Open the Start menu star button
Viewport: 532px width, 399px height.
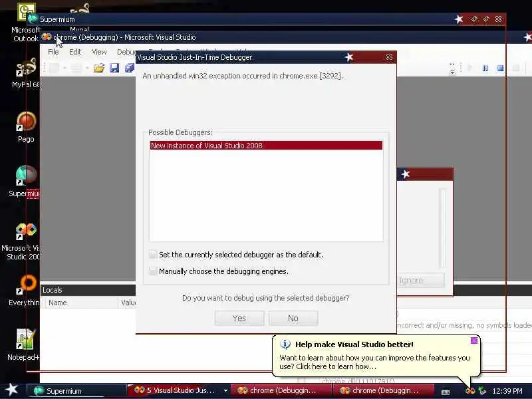click(11, 390)
